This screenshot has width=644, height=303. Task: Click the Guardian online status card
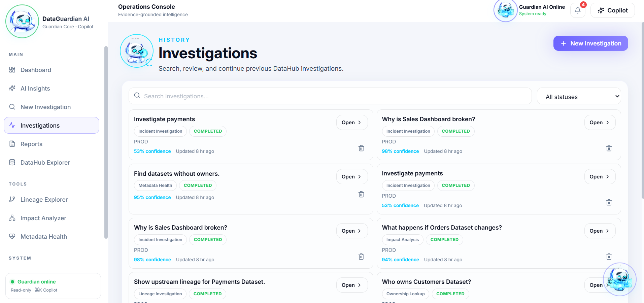[53, 286]
